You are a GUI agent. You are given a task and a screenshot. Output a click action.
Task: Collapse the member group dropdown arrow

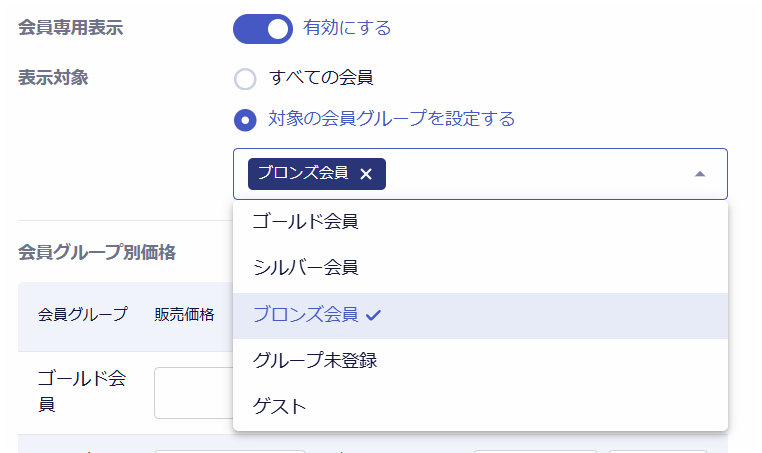click(700, 174)
